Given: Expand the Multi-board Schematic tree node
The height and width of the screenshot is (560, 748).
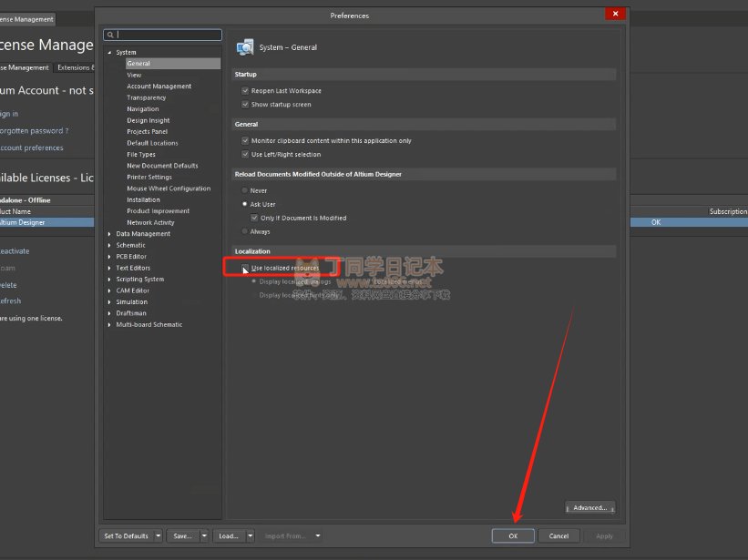Looking at the screenshot, I should pos(109,324).
